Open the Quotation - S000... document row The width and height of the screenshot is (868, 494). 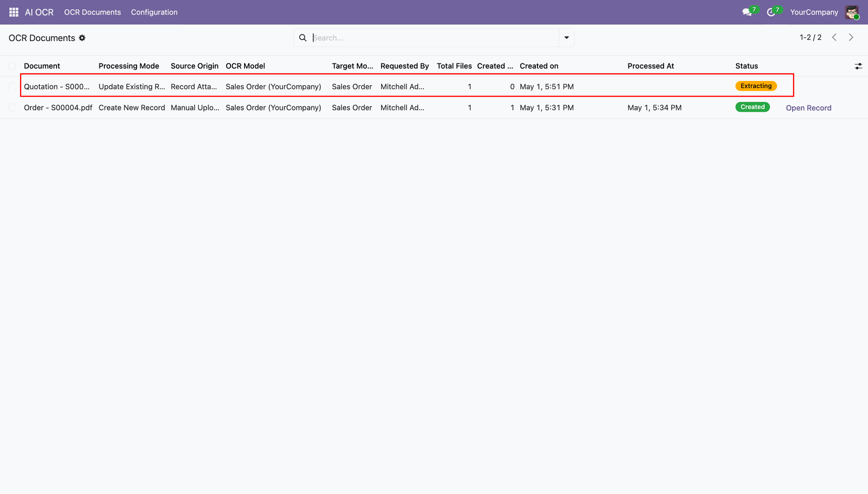pyautogui.click(x=57, y=86)
